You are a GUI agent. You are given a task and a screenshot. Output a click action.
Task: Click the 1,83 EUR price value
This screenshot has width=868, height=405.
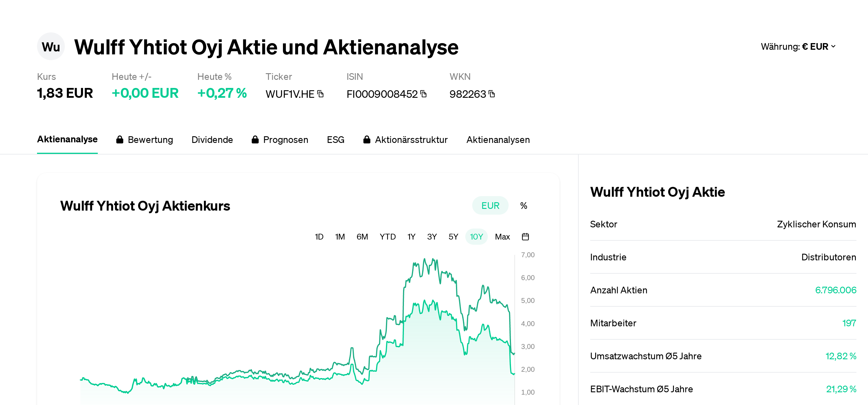click(65, 93)
